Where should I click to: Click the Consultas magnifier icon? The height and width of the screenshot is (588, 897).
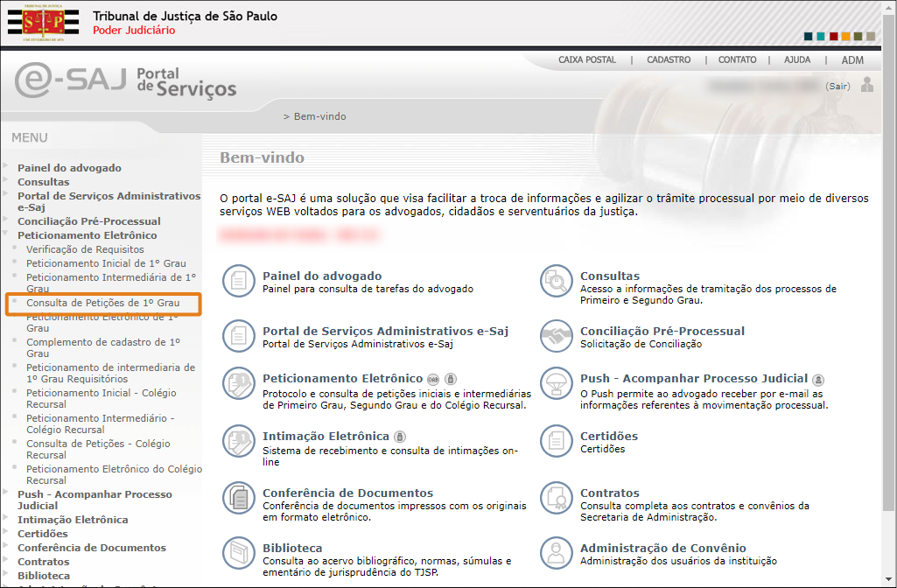click(556, 281)
